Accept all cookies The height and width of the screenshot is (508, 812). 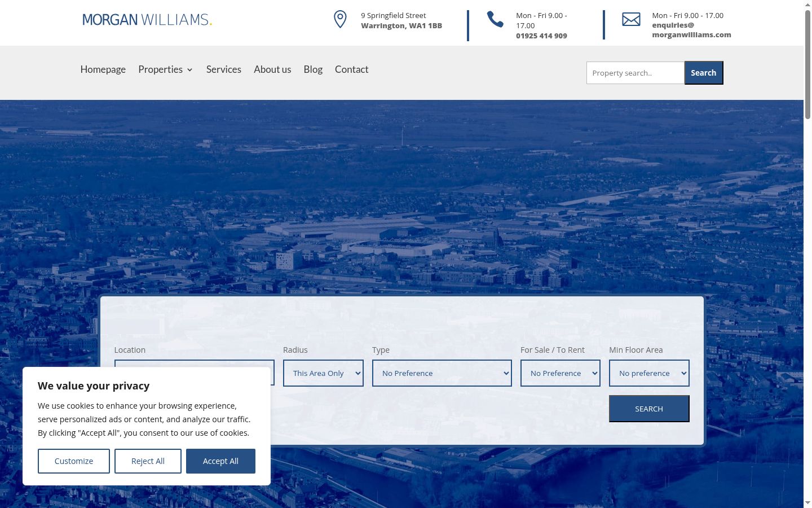point(220,461)
